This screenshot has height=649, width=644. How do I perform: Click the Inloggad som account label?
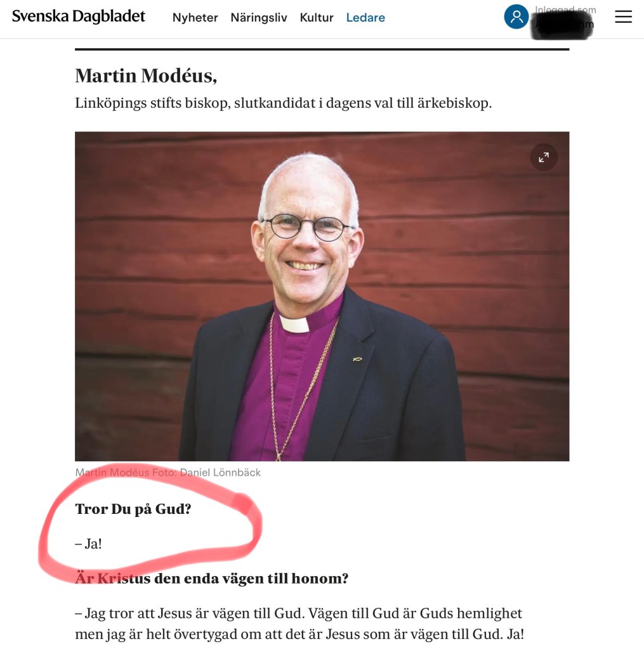[x=565, y=10]
